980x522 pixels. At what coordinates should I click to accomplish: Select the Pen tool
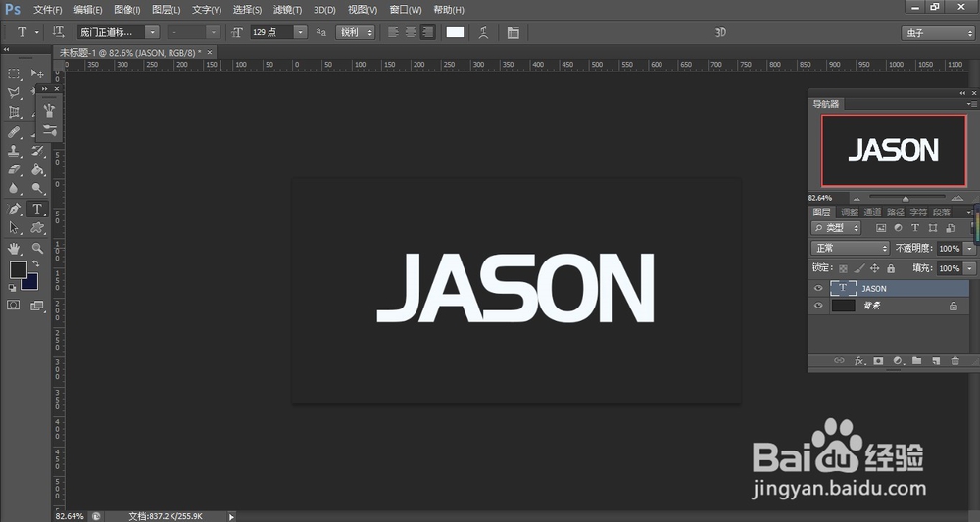14,209
